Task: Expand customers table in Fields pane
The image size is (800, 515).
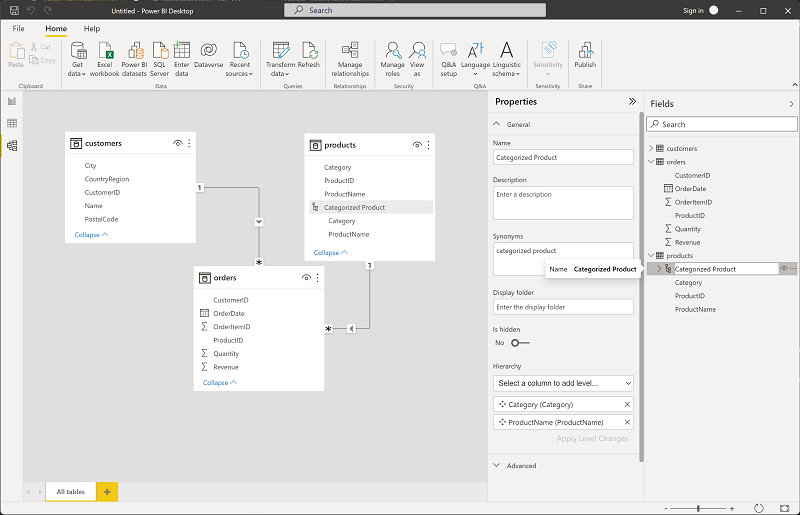Action: point(651,149)
